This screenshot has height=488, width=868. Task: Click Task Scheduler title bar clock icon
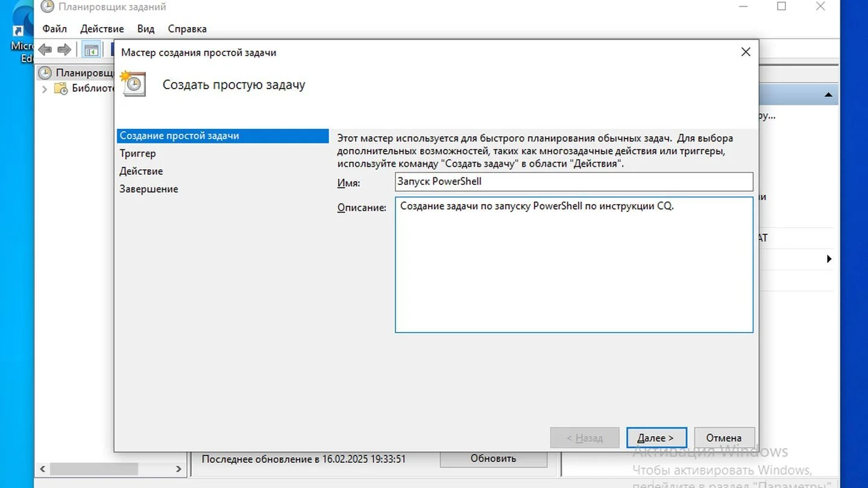coord(47,7)
